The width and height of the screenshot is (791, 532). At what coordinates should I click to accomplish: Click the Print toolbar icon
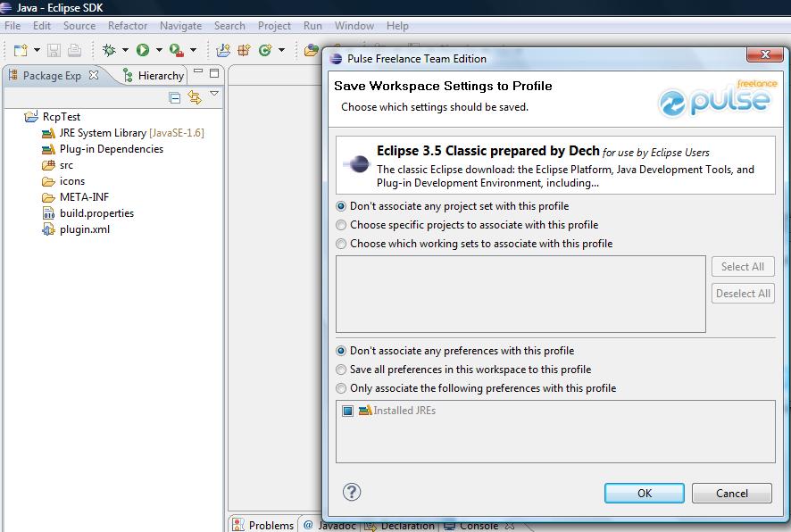coord(74,50)
